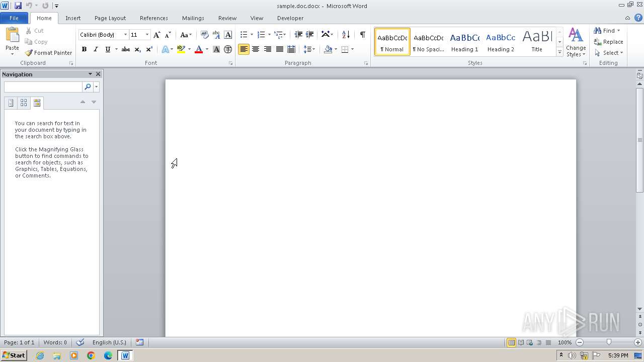Click the navigation search magnifying glass

[x=88, y=87]
